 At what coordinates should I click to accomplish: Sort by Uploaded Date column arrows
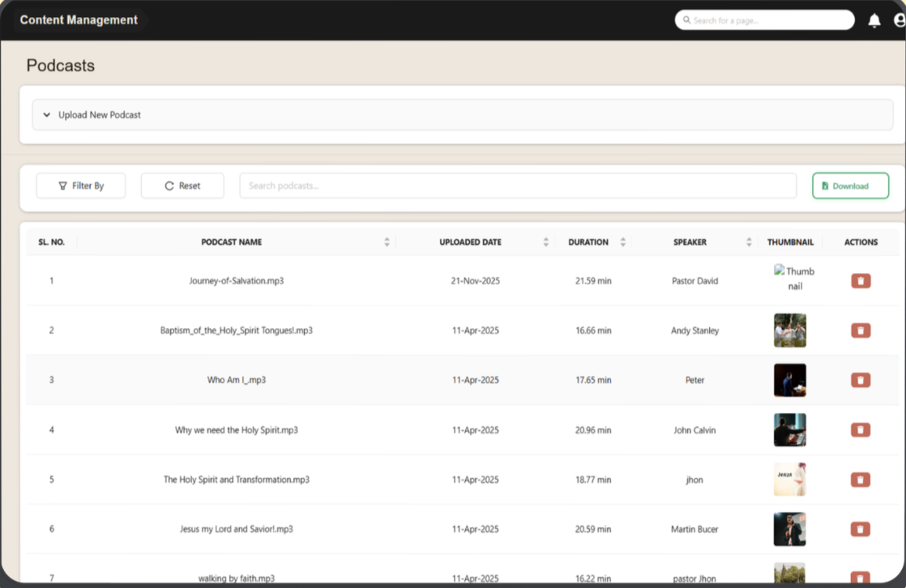545,242
